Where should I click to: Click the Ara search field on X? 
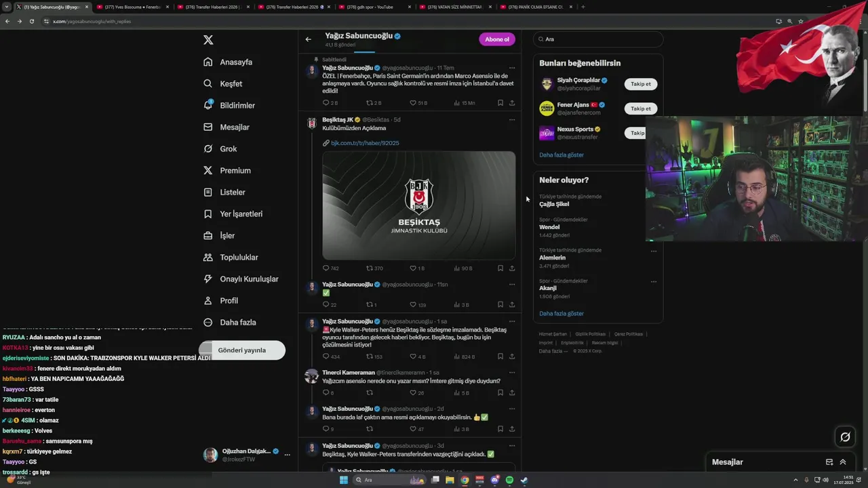pos(597,39)
